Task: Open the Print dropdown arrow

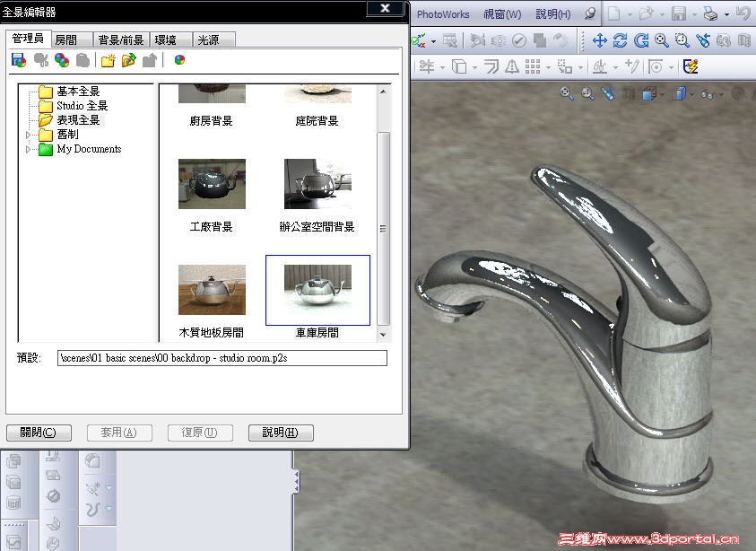Action: [x=726, y=15]
